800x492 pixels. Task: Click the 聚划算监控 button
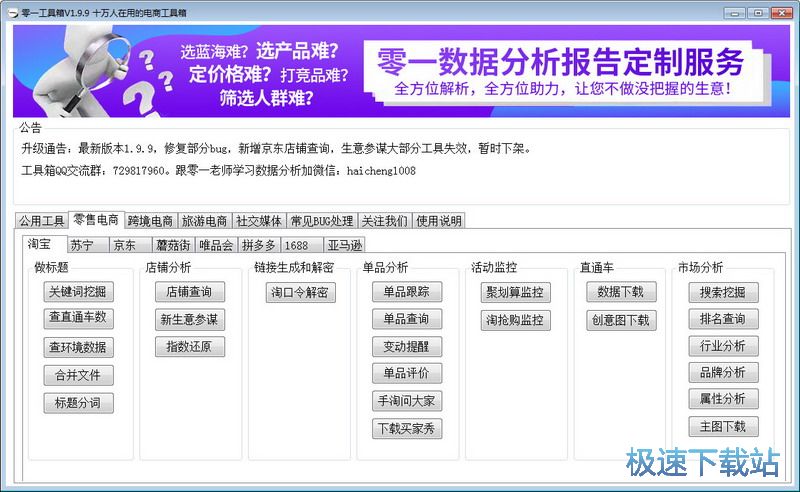[x=515, y=292]
